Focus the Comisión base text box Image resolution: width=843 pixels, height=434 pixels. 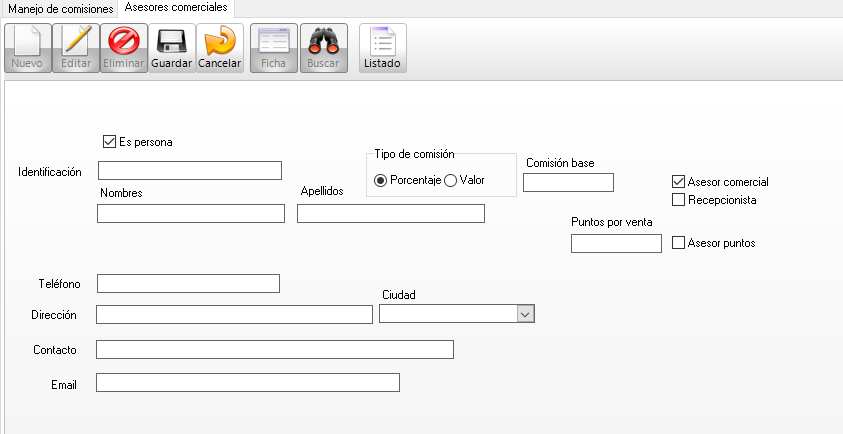(567, 182)
